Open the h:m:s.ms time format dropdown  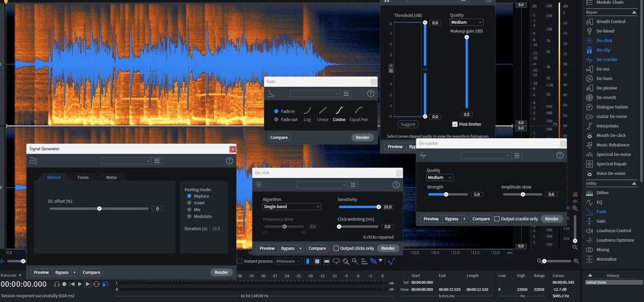click(11, 275)
